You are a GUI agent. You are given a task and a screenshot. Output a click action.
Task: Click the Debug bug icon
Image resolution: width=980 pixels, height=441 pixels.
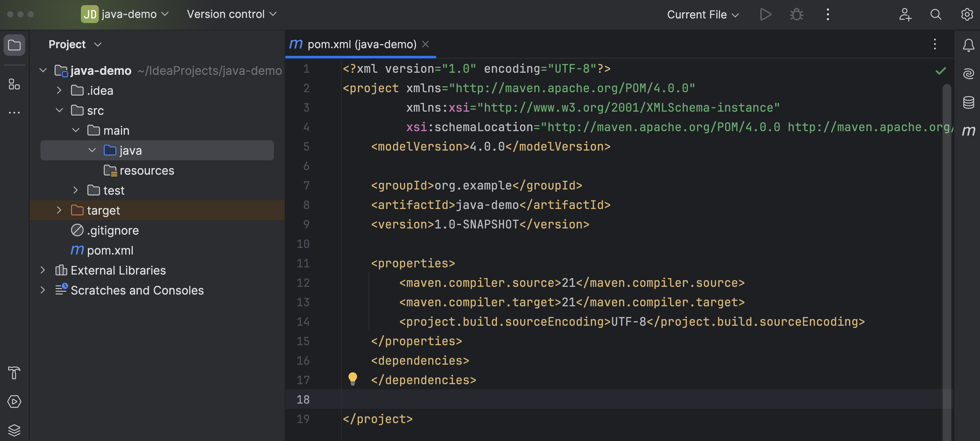coord(796,14)
